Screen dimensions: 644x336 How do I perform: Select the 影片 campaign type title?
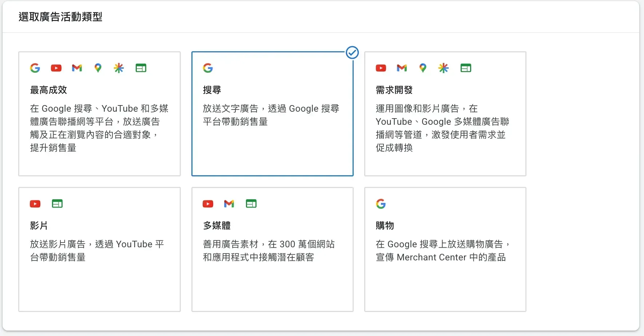(x=39, y=225)
